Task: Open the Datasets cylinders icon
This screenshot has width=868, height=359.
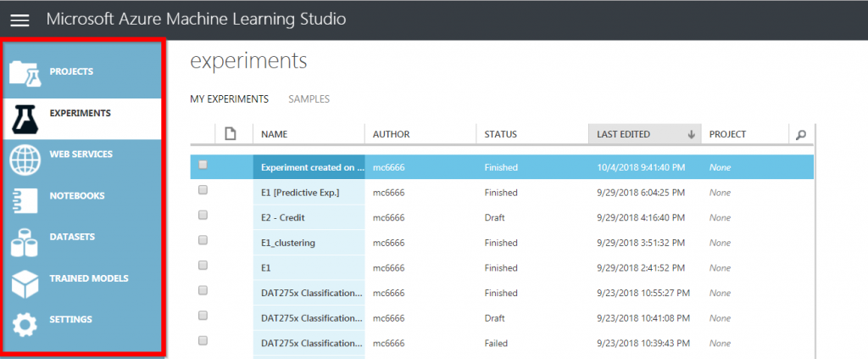Action: coord(25,238)
